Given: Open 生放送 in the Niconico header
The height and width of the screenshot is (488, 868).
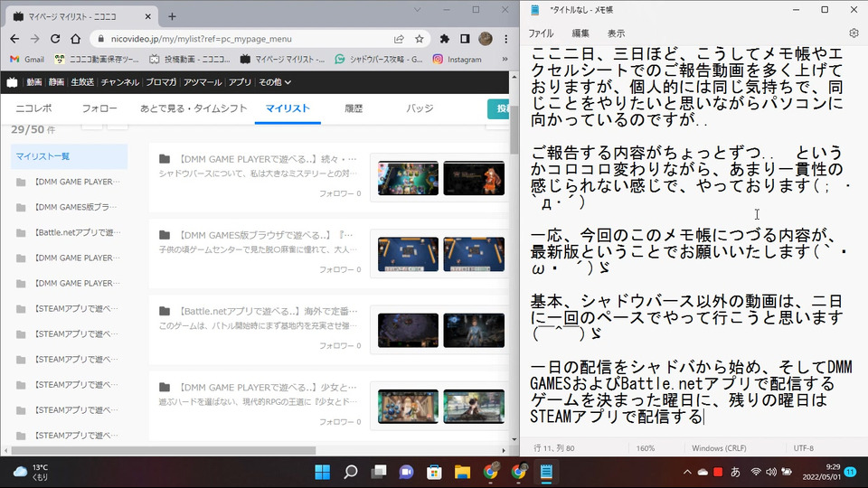Looking at the screenshot, I should [82, 82].
